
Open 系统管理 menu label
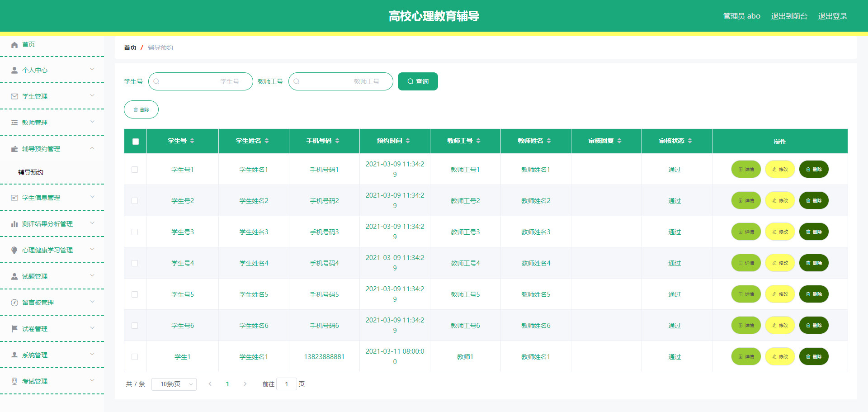tap(35, 355)
